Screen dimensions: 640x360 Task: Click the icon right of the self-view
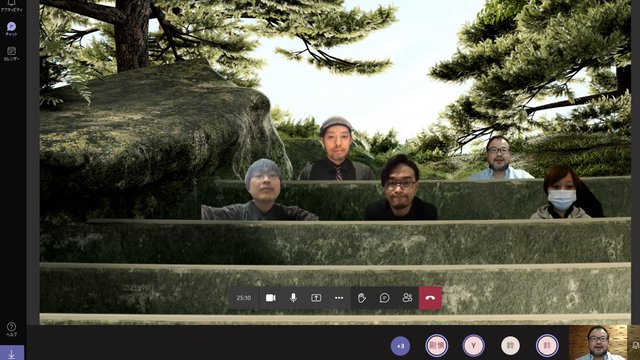coord(635,345)
